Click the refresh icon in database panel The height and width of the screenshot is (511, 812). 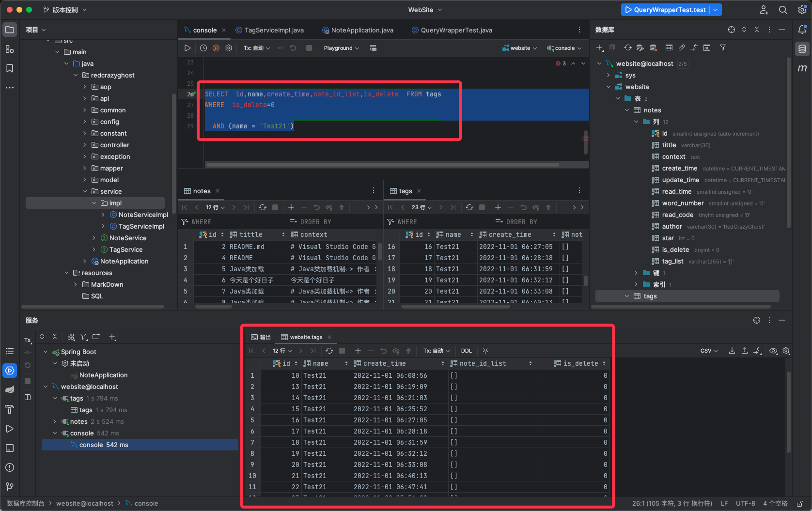click(628, 47)
